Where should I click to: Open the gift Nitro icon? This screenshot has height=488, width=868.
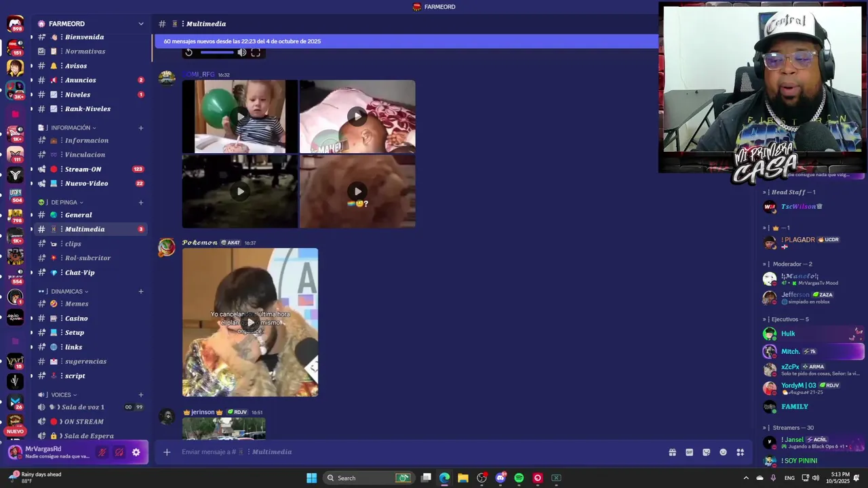click(672, 452)
